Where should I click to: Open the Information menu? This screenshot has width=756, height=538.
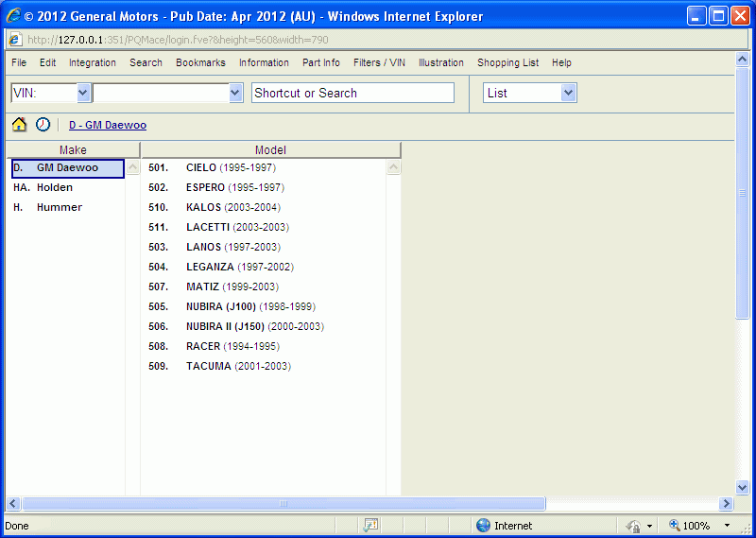coord(264,62)
